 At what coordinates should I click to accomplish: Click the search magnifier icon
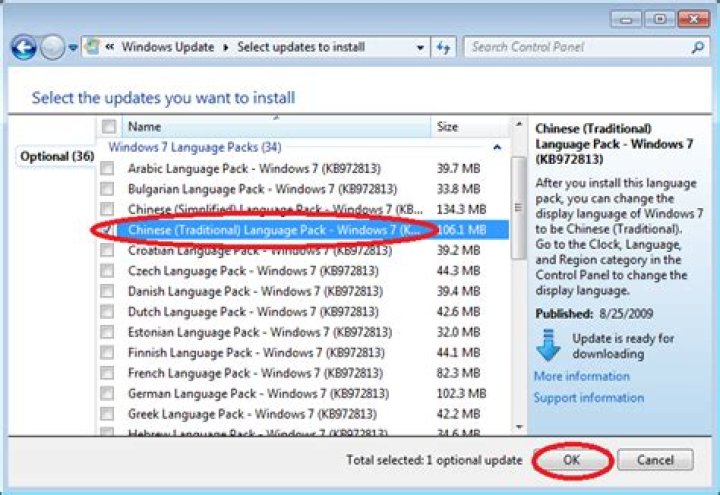pyautogui.click(x=697, y=47)
